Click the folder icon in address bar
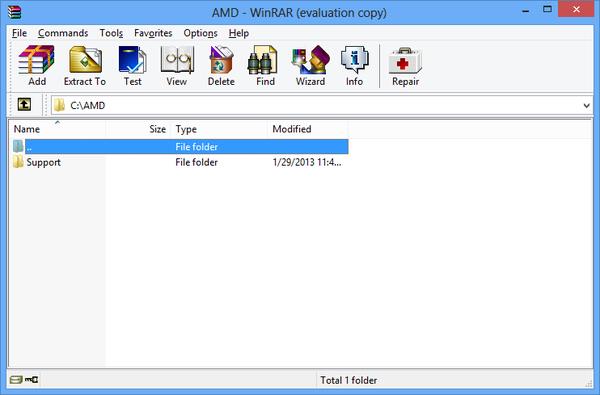This screenshot has height=395, width=600. pos(59,105)
